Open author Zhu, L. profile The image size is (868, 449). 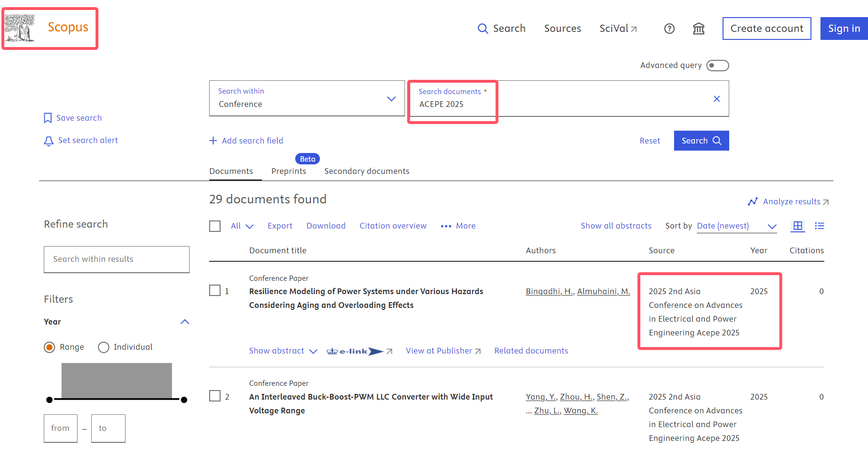(x=547, y=411)
